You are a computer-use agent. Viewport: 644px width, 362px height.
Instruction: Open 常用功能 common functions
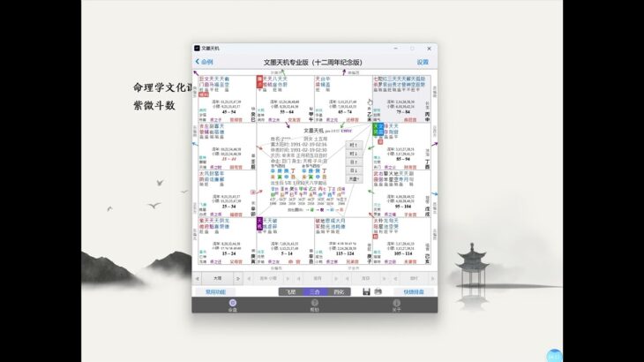point(215,291)
